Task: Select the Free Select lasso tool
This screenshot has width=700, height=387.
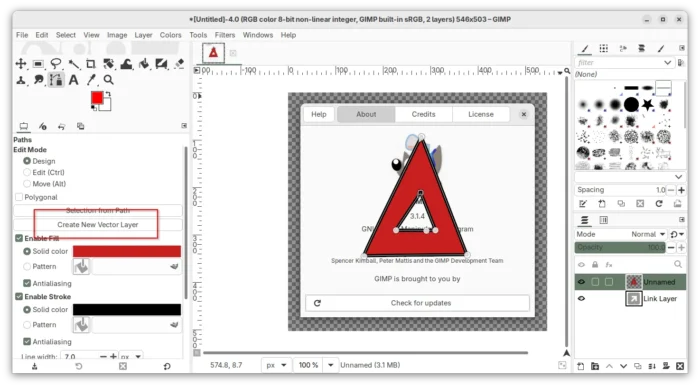Action: (56, 64)
